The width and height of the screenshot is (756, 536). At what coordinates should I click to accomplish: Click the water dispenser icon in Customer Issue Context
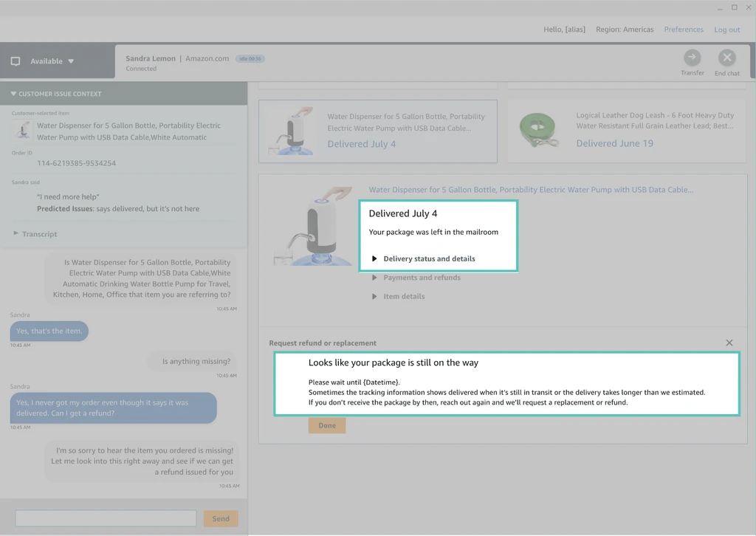coord(22,131)
